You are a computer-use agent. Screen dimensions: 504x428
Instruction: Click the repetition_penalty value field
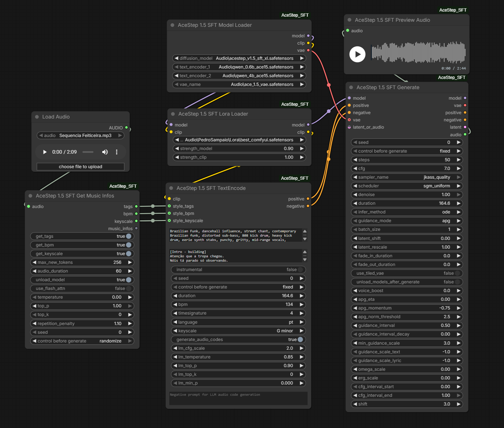pyautogui.click(x=82, y=324)
